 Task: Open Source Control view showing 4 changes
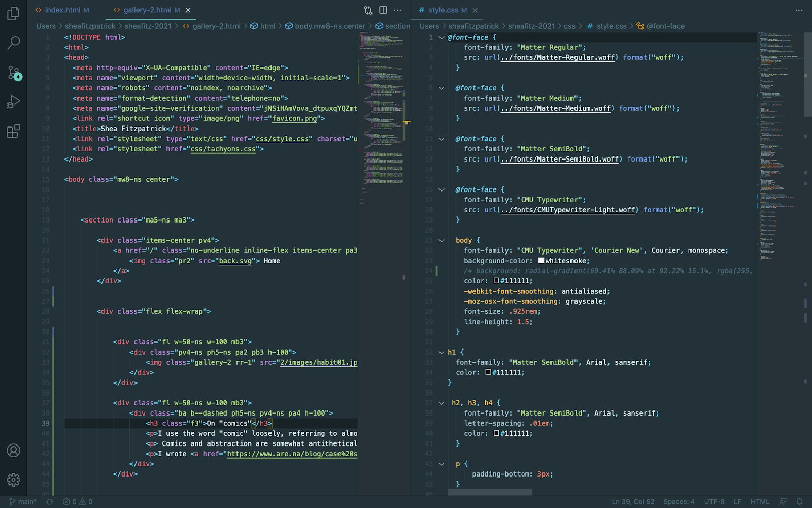click(13, 72)
